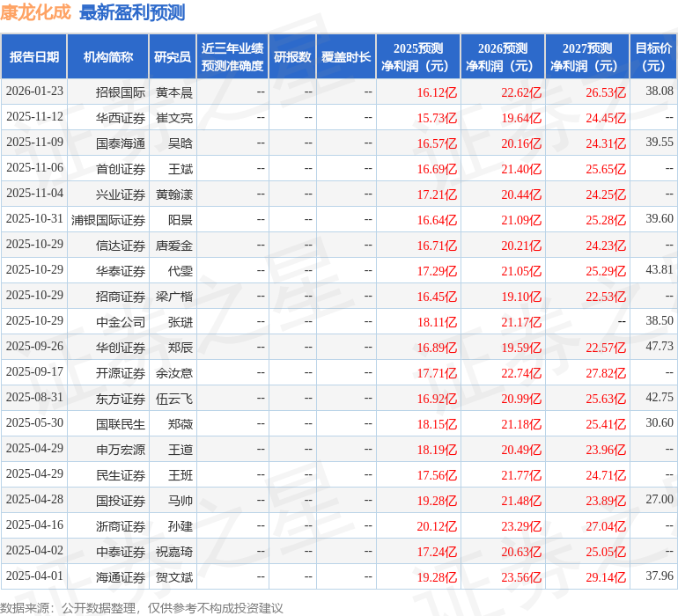Click the date 2025-11-12
Image resolution: width=678 pixels, height=616 pixels.
point(34,117)
